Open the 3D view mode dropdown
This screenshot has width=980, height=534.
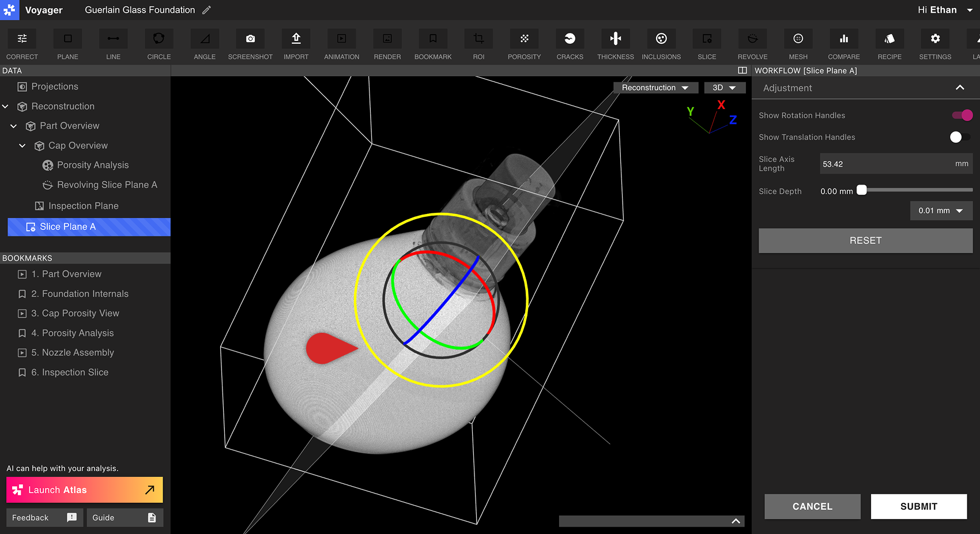(x=725, y=88)
